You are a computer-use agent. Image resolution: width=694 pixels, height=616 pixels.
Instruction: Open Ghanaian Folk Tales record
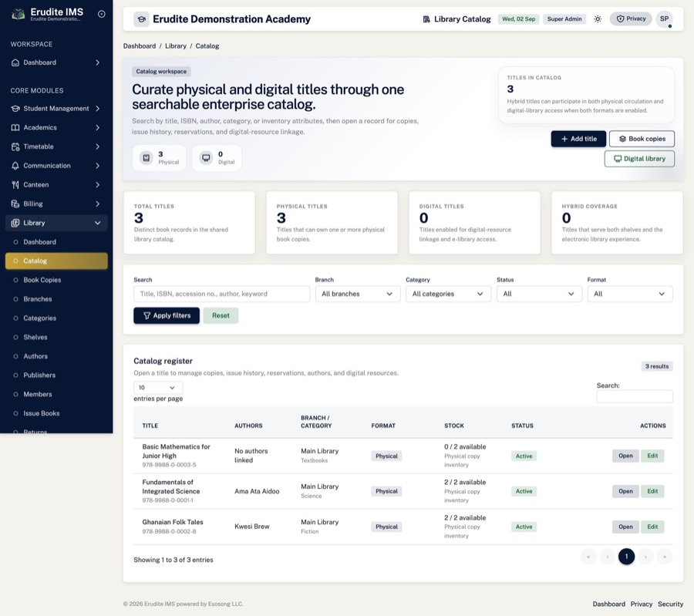(625, 527)
